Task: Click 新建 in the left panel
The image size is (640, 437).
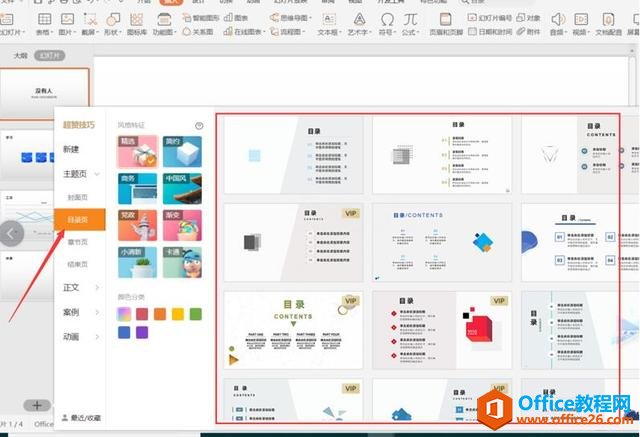Action: (72, 149)
